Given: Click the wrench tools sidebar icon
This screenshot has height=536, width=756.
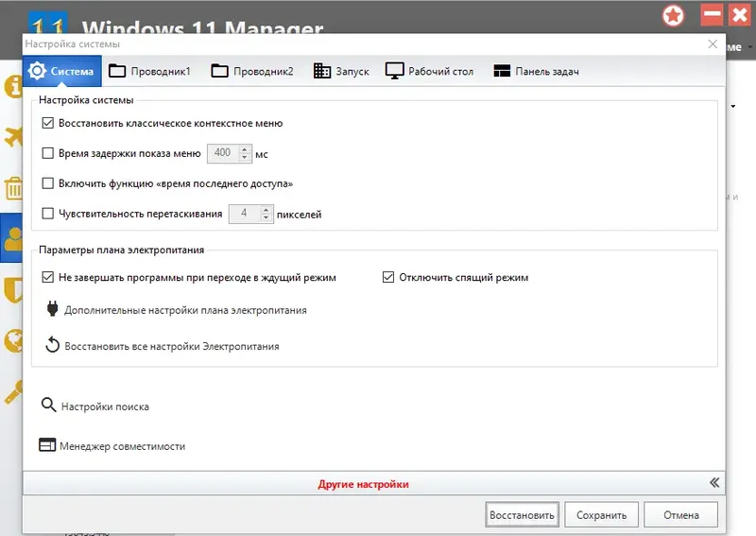Looking at the screenshot, I should pos(13,391).
